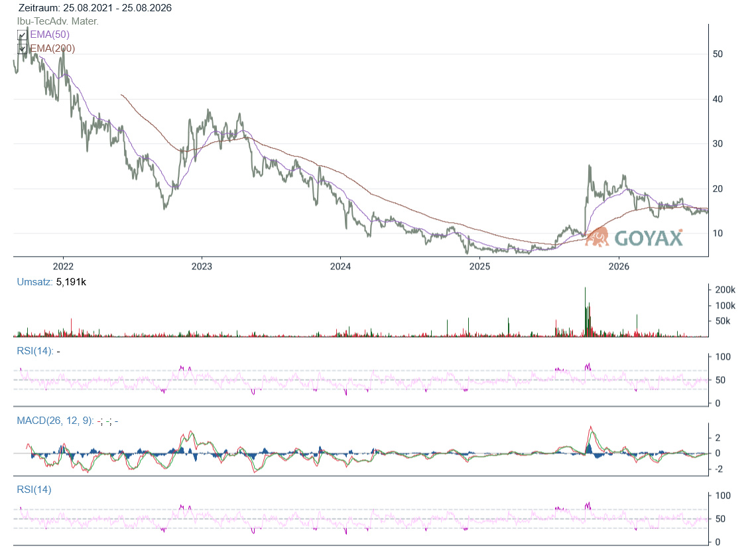Click the Umsatz volume label
The height and width of the screenshot is (548, 756).
[34, 282]
